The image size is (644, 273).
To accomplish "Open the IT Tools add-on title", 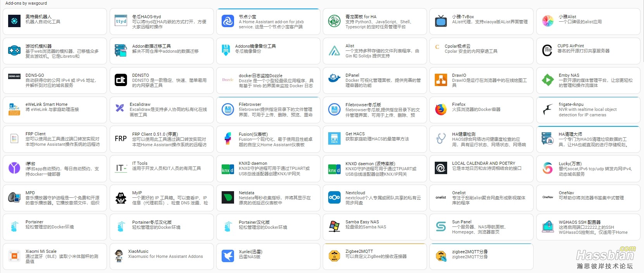I will pos(140,163).
